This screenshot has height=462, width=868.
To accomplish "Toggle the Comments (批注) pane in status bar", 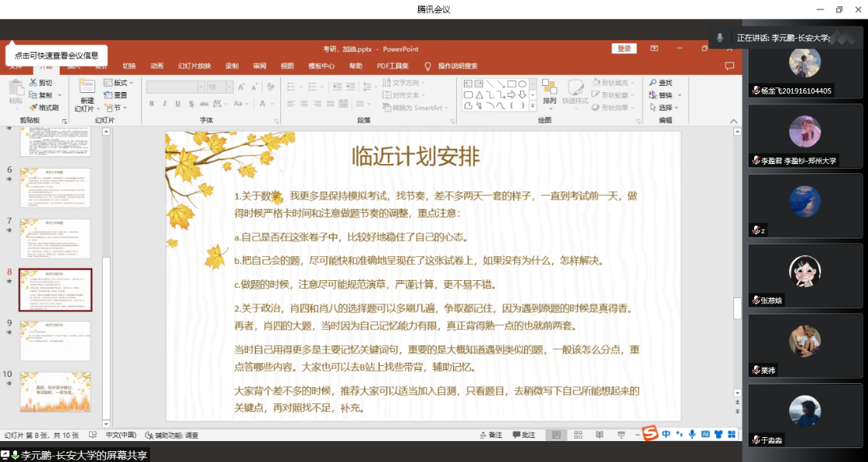I will (x=523, y=436).
